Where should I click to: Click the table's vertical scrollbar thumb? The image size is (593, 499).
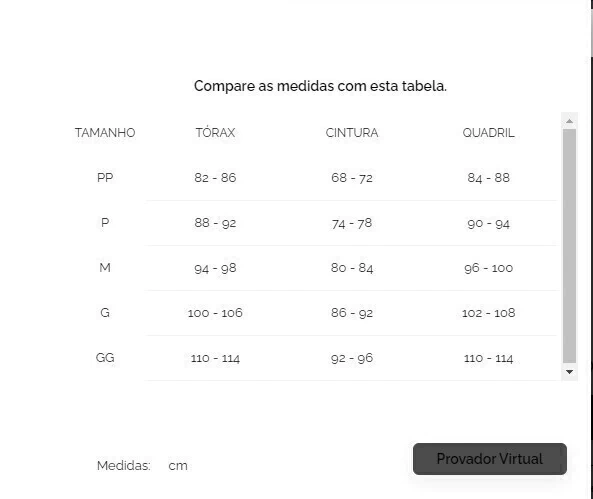pos(569,246)
